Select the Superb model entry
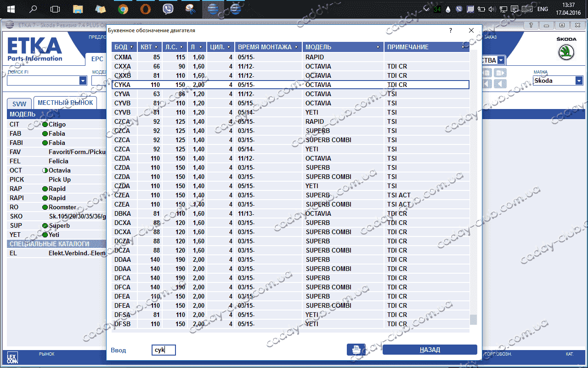The height and width of the screenshot is (368, 588). coord(57,225)
